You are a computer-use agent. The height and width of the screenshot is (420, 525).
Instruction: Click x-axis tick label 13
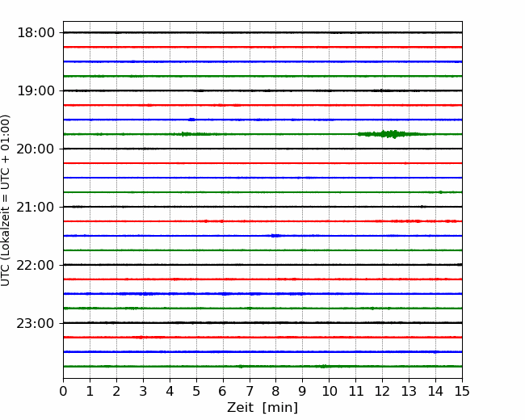tap(409, 391)
